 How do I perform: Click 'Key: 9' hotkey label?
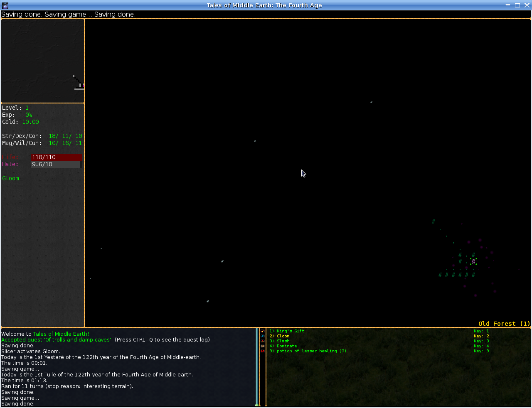[x=481, y=351]
